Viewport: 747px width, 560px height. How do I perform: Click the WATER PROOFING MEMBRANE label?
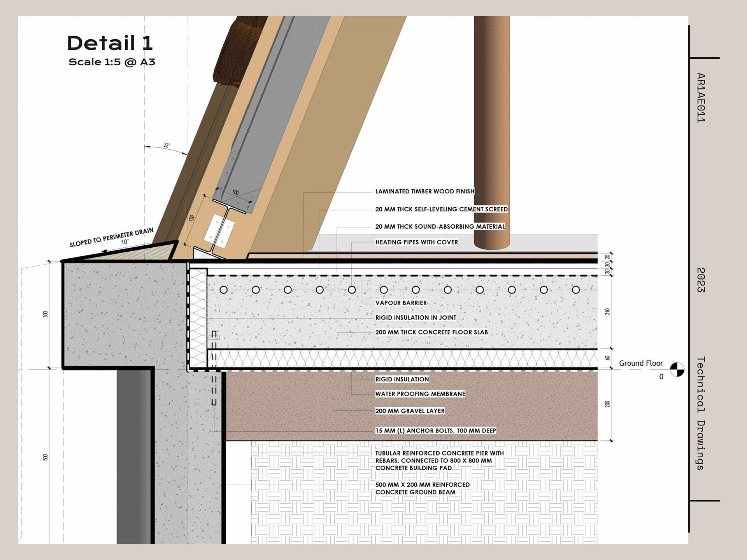420,394
